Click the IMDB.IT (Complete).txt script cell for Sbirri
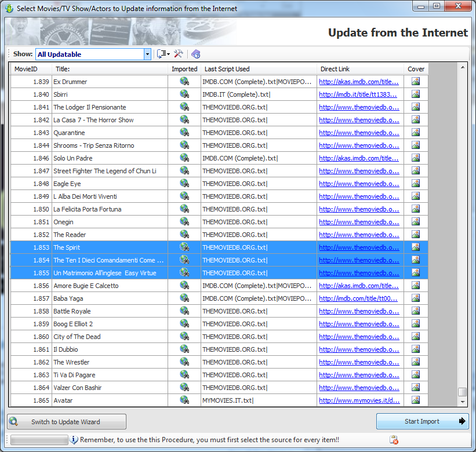The height and width of the screenshot is (452, 476). [x=259, y=94]
